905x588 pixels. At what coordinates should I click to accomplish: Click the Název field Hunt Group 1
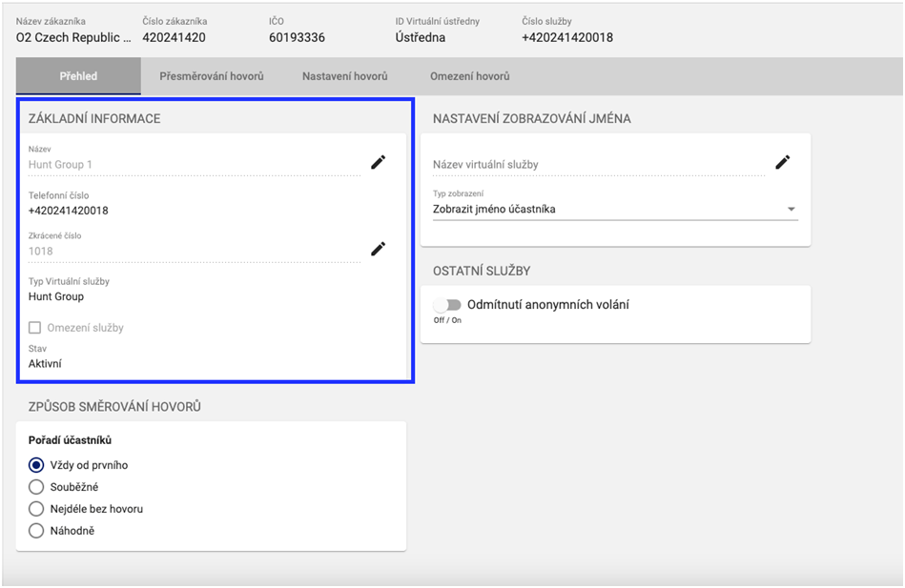pyautogui.click(x=191, y=165)
